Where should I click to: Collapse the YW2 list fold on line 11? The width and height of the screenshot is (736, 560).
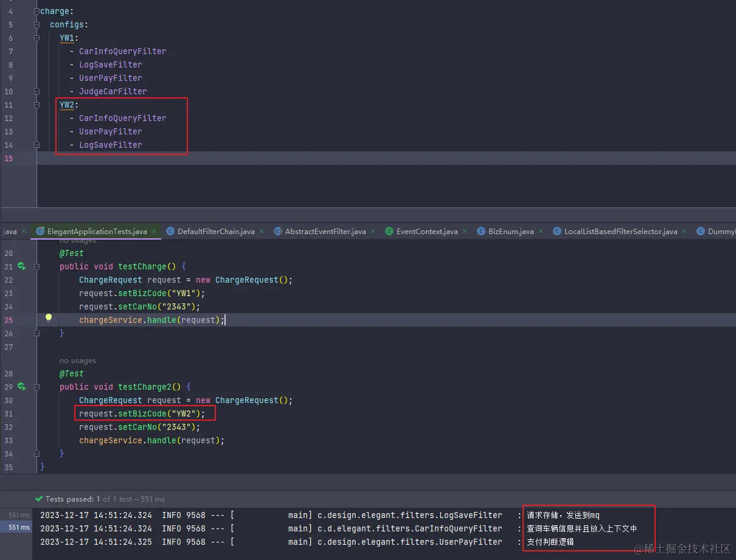coord(37,105)
